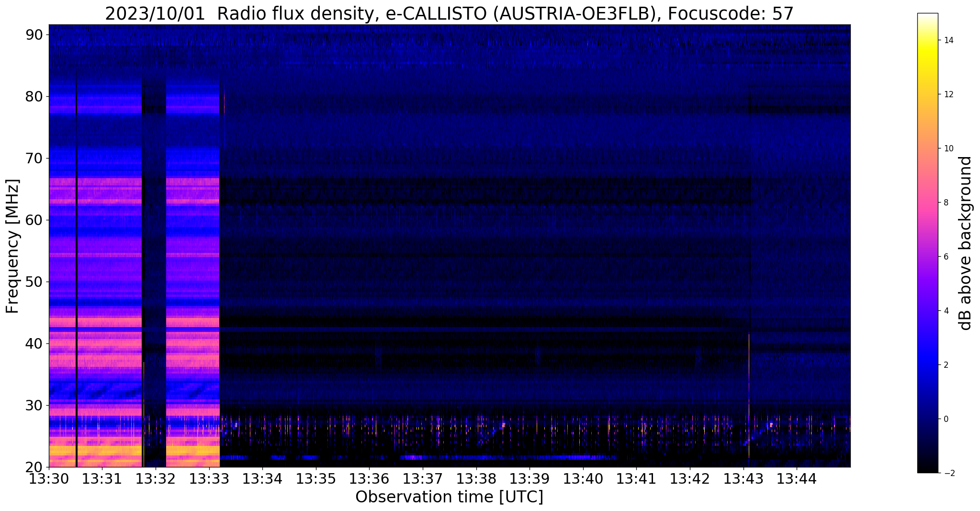Click the 90 MHz frequency tick label

pos(35,34)
